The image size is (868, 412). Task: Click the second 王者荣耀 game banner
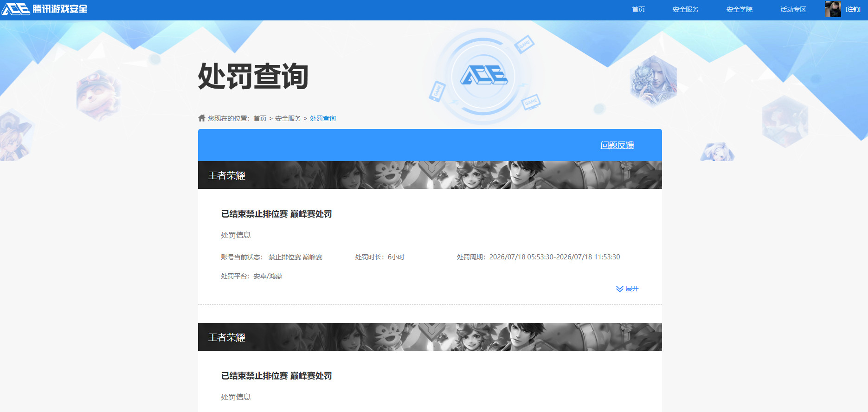point(430,337)
